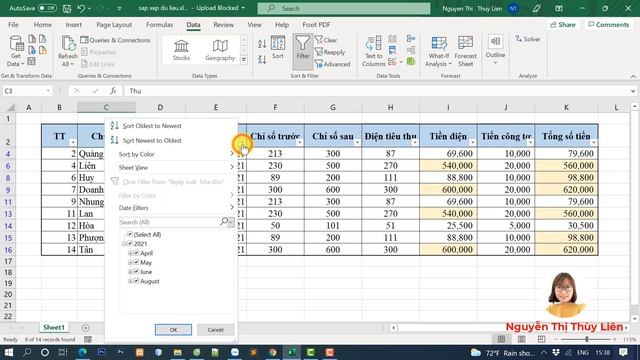Open filter dropdown for Điện tiêu thụ
Screen dimensions: 640x360
415,142
